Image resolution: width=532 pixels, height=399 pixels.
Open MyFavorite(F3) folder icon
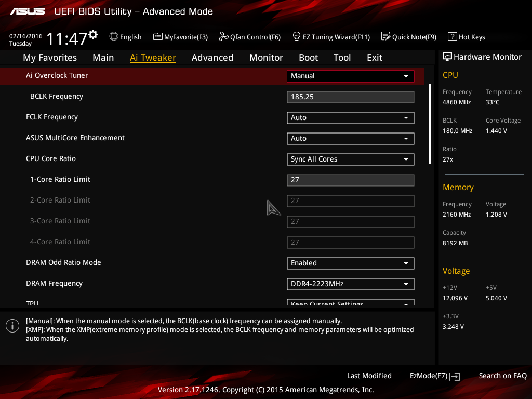click(x=158, y=36)
